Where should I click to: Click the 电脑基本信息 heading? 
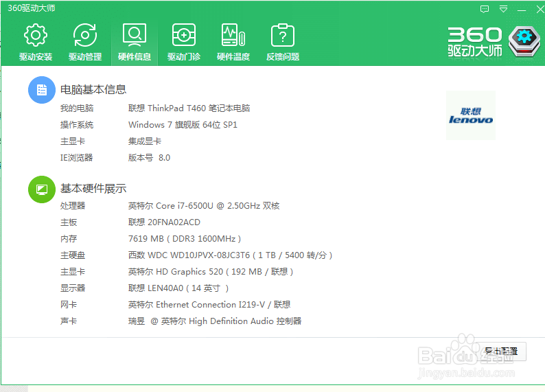(93, 90)
